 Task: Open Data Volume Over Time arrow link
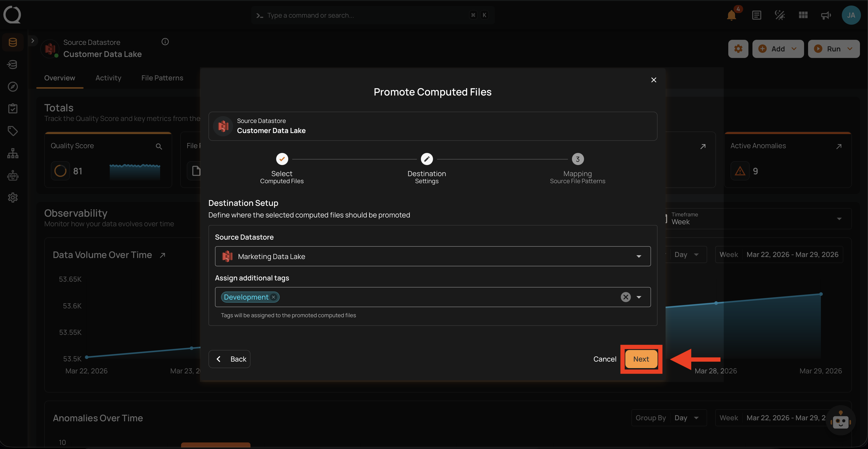pos(162,255)
